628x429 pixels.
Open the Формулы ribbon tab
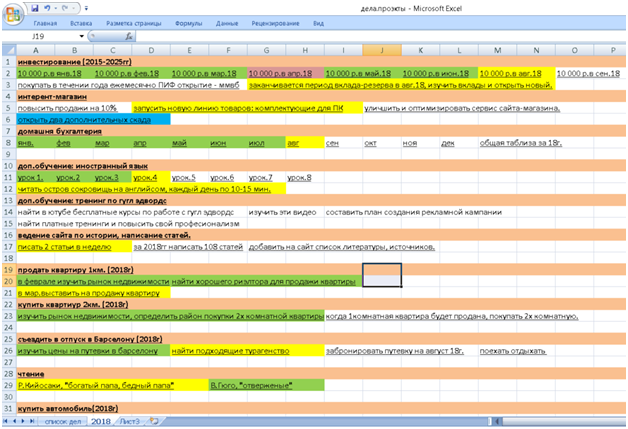tap(188, 24)
